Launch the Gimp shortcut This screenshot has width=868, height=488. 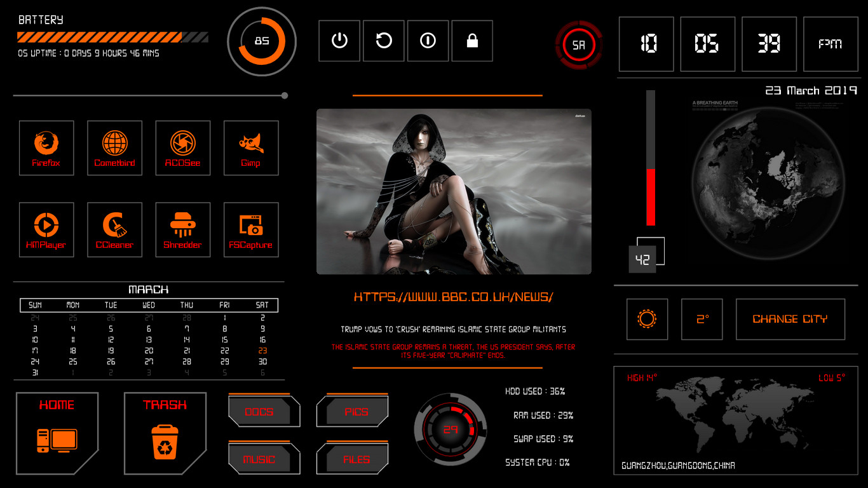(251, 148)
